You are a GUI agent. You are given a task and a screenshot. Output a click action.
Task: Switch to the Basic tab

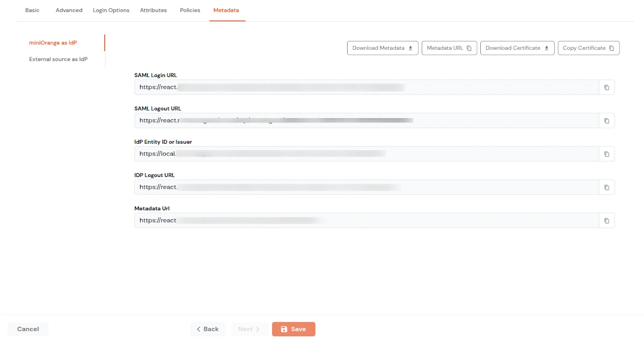click(32, 10)
